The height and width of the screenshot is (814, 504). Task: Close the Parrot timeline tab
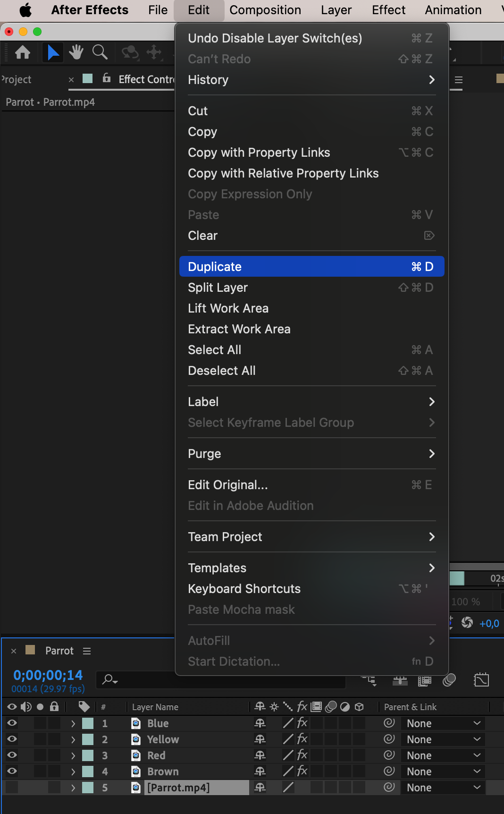[14, 651]
